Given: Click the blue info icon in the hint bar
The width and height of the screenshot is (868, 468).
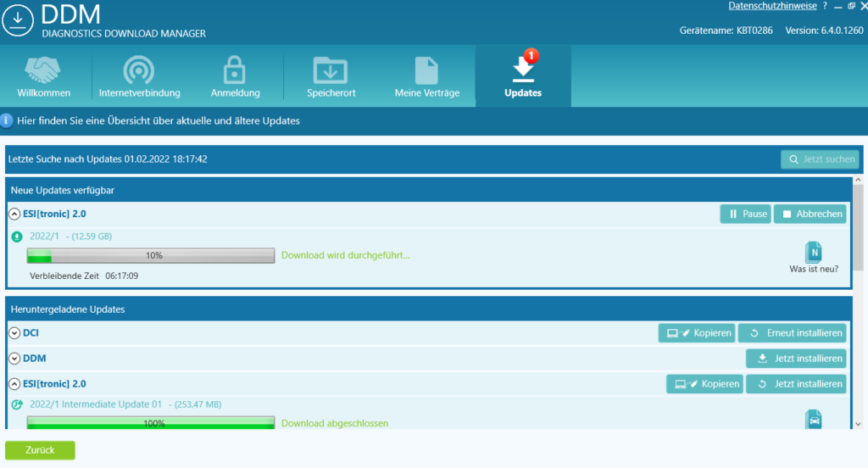Looking at the screenshot, I should point(7,120).
